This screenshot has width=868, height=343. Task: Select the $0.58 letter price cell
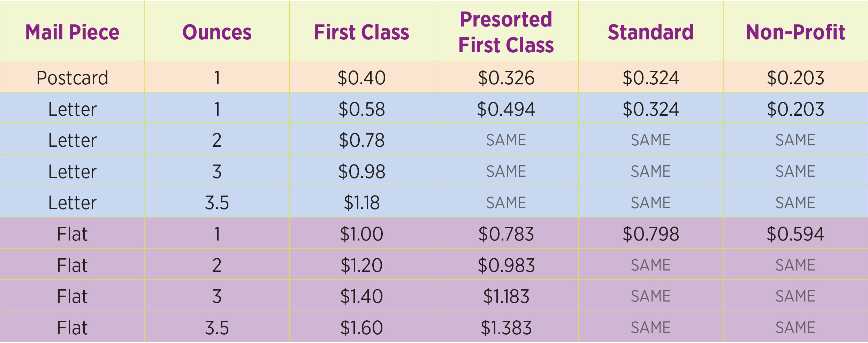[361, 109]
